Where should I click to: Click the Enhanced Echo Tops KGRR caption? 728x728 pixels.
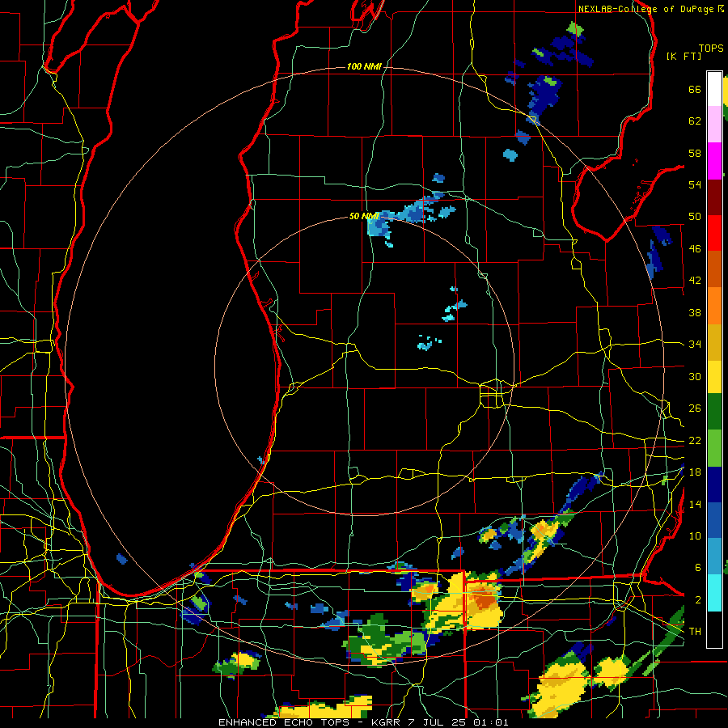363,722
